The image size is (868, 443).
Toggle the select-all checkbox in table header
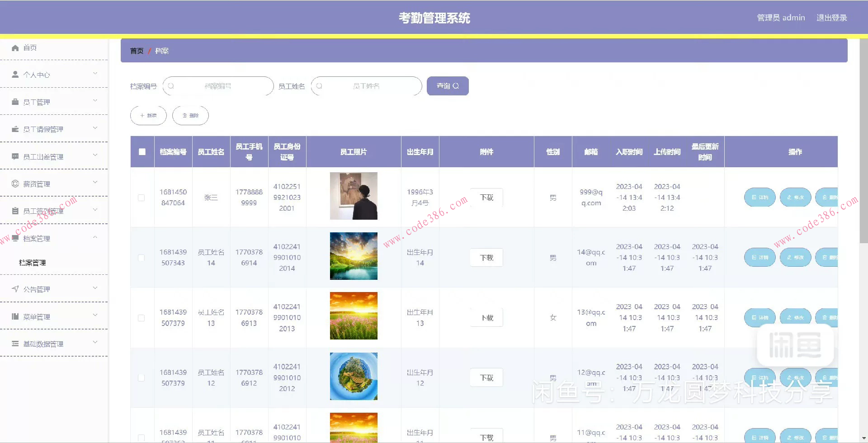pyautogui.click(x=142, y=152)
